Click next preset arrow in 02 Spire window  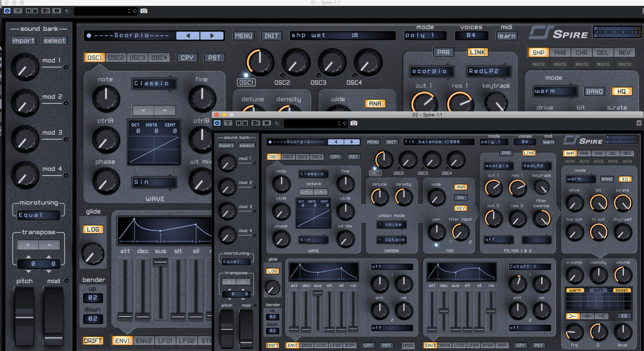(352, 142)
